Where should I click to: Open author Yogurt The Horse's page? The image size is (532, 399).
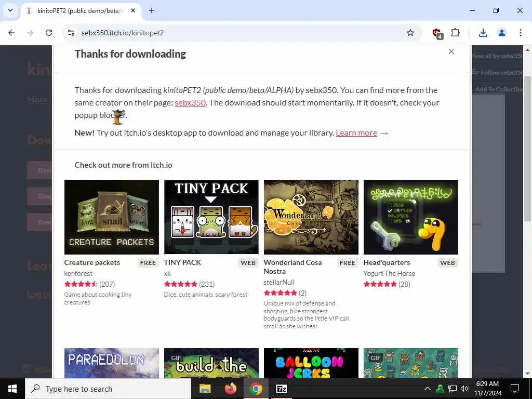point(389,273)
